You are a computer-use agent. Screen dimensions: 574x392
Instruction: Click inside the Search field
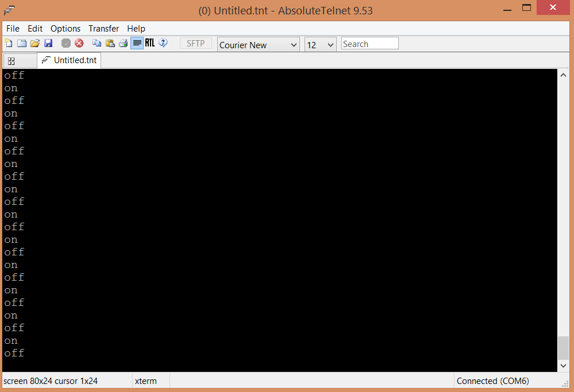[x=369, y=43]
